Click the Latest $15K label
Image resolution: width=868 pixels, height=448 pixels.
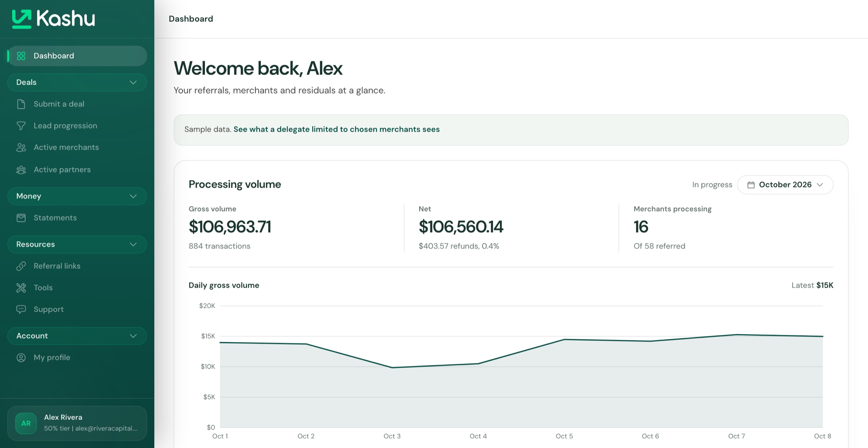[812, 285]
